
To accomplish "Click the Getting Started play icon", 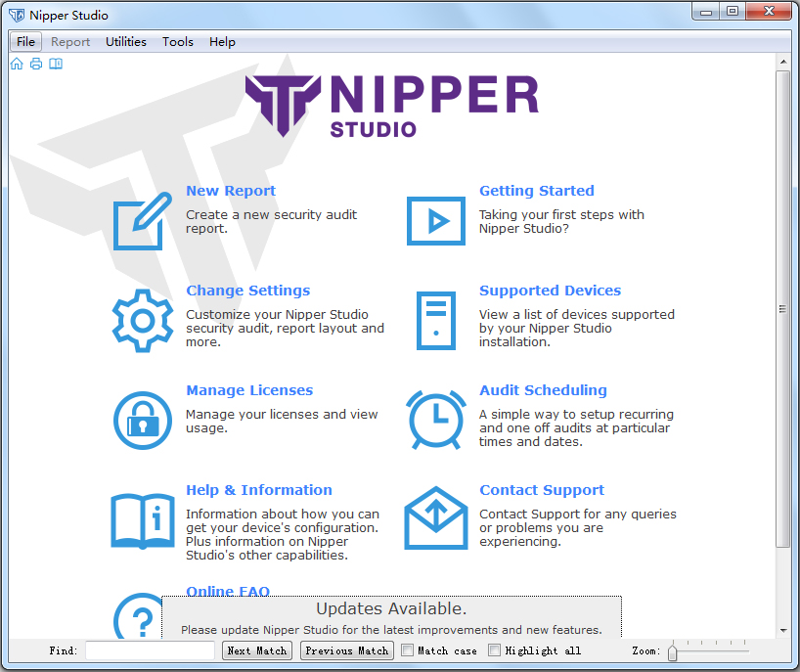I will point(435,221).
